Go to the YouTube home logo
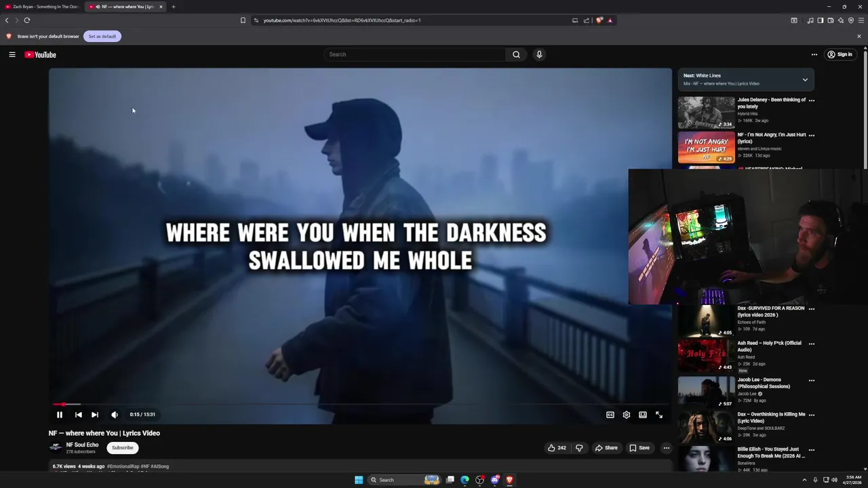Viewport: 868px width, 488px height. coord(40,54)
